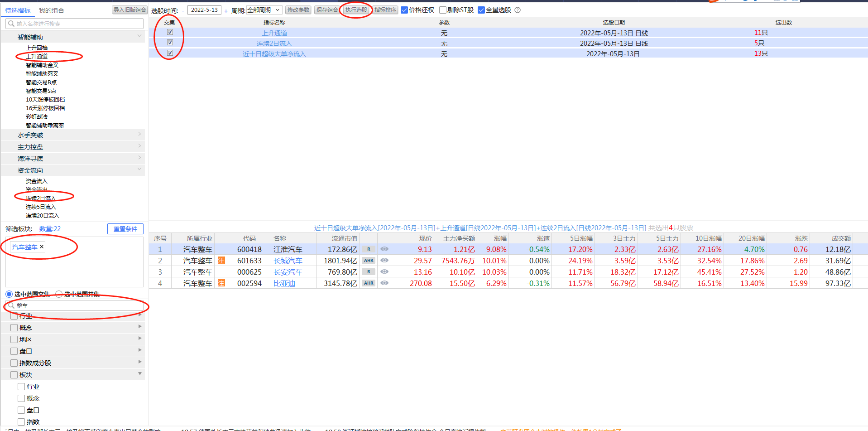Screen dimensions: 868x431
Task: Click the R badge in 长安汽车 row
Action: point(369,271)
